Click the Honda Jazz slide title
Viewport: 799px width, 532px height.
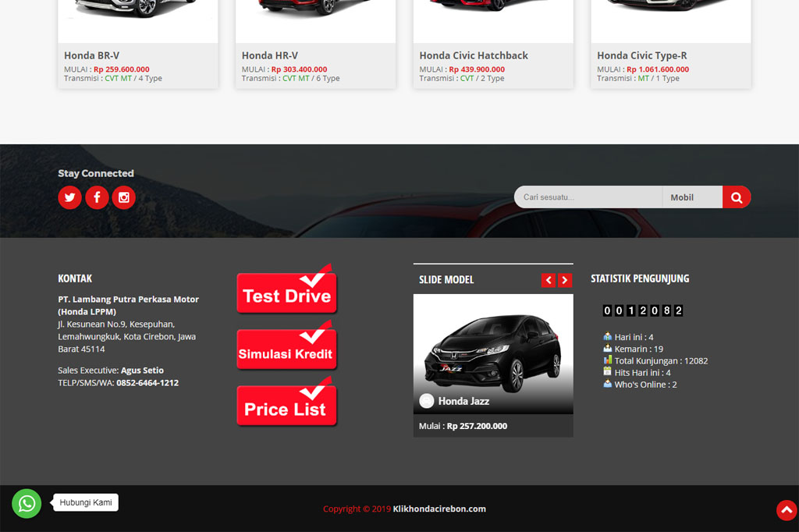[x=463, y=401]
